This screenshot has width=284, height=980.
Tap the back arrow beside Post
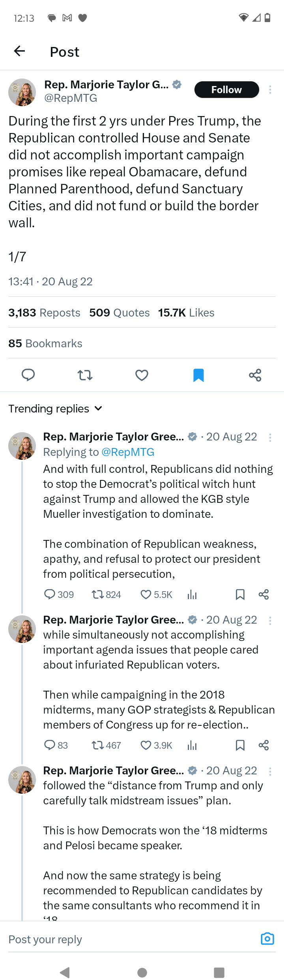tap(19, 51)
